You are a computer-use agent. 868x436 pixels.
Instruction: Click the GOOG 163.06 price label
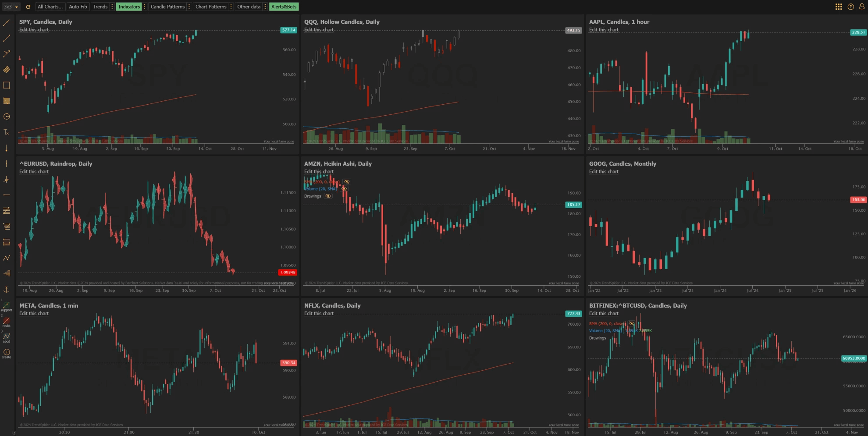[x=858, y=200]
